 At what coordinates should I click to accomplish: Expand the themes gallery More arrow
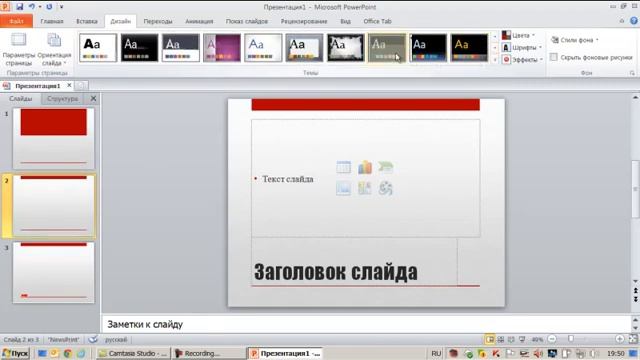click(x=495, y=60)
